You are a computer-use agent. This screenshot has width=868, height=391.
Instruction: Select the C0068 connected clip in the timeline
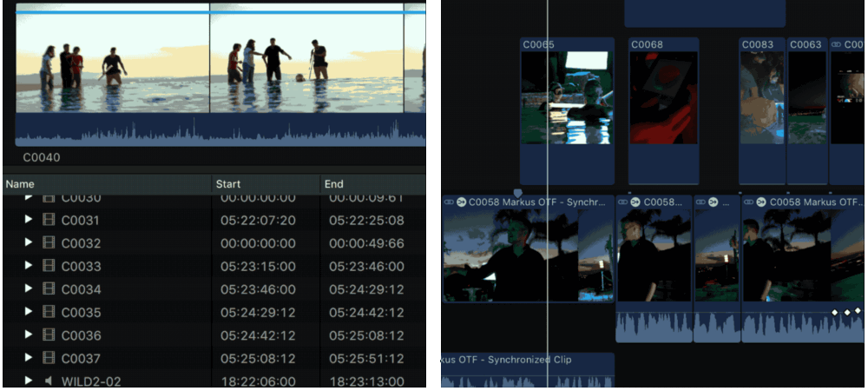(x=663, y=110)
